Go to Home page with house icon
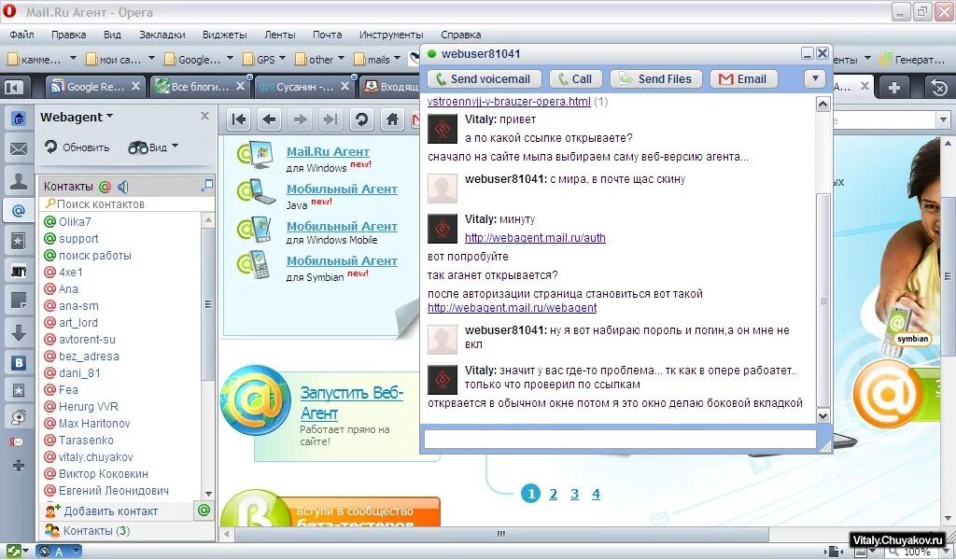 click(x=392, y=119)
